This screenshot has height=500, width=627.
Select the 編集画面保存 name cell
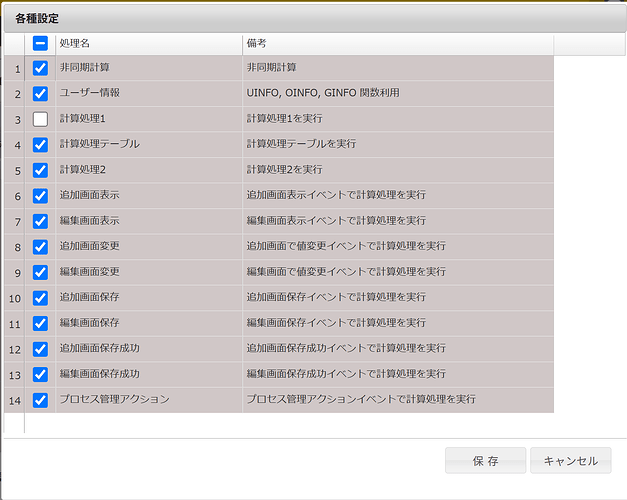[x=148, y=323]
